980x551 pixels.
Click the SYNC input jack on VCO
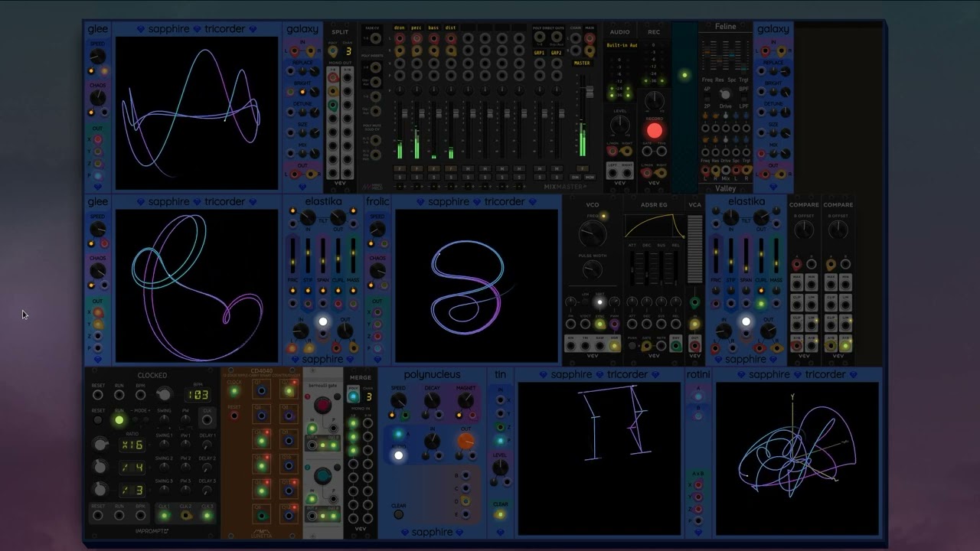pyautogui.click(x=599, y=324)
